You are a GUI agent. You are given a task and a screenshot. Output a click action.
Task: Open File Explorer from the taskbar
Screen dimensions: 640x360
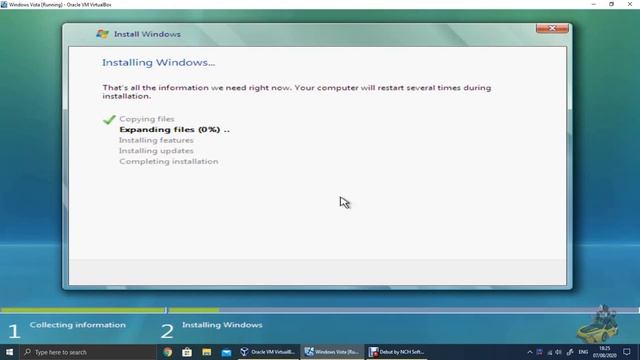(x=207, y=352)
